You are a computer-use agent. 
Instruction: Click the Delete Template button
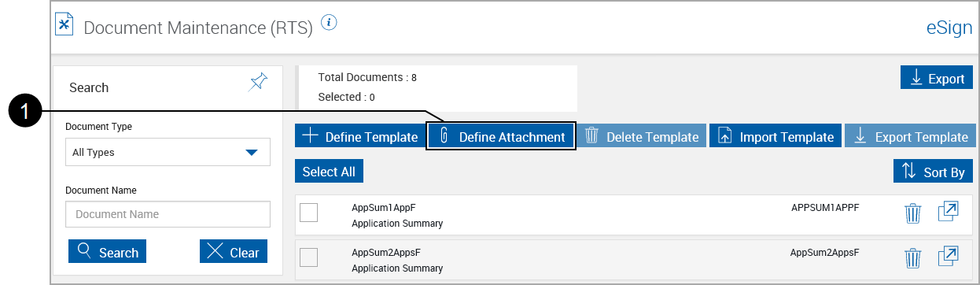coord(642,136)
